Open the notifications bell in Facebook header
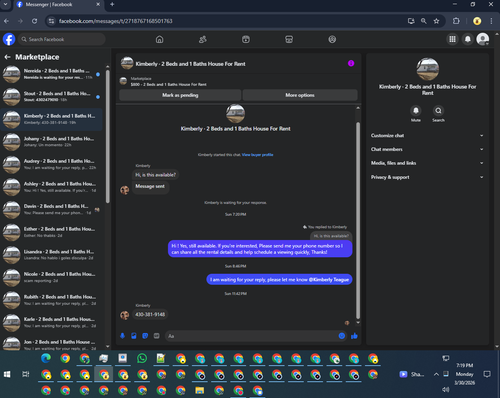 coord(468,39)
